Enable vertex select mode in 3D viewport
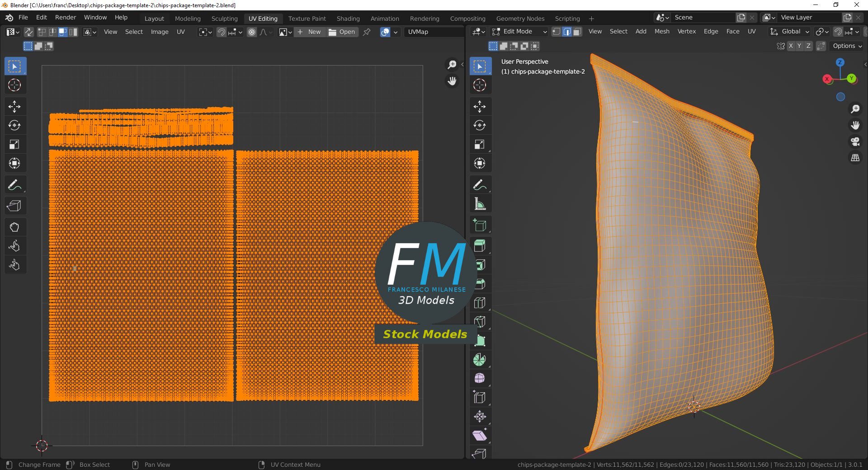868x470 pixels. point(557,32)
